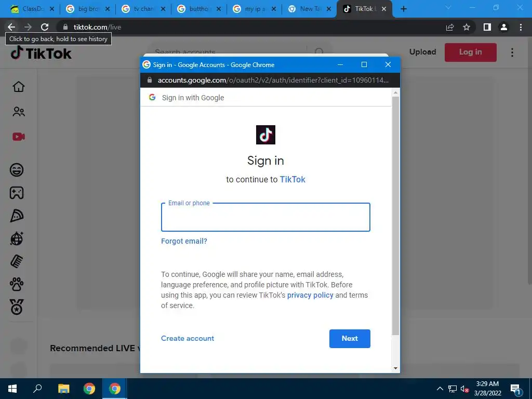Click the first Chrome icon in taskbar
Viewport: 532px width, 399px height.
tap(89, 389)
